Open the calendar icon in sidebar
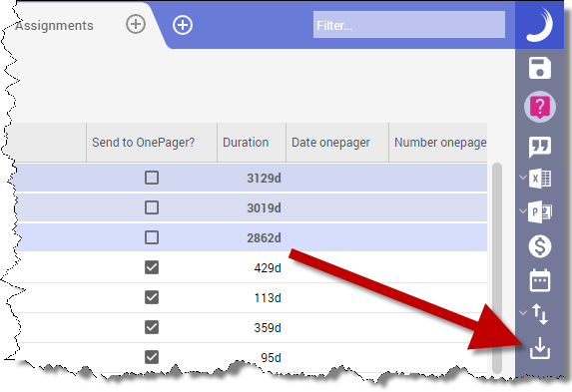Image resolution: width=572 pixels, height=392 pixels. (540, 280)
